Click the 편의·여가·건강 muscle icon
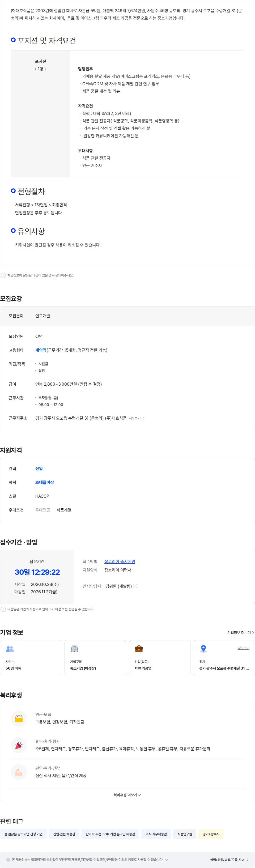Viewport: 255px width, 868px height. pos(19,772)
